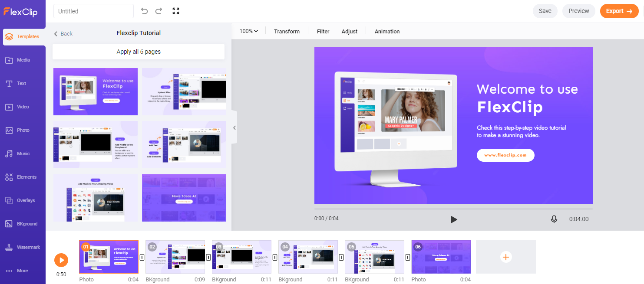644x284 pixels.
Task: Click the 0:09 duration under clip 02
Action: [200, 280]
